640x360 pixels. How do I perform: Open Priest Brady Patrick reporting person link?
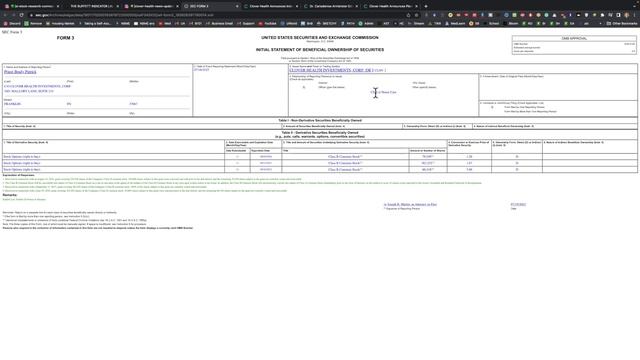[x=20, y=72]
